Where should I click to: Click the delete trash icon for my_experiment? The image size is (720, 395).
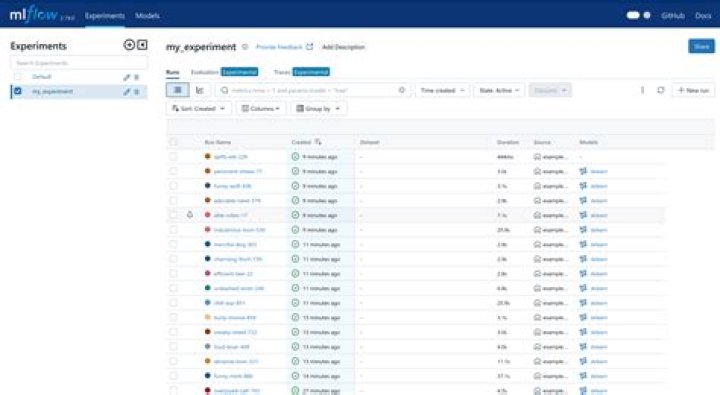click(x=136, y=92)
